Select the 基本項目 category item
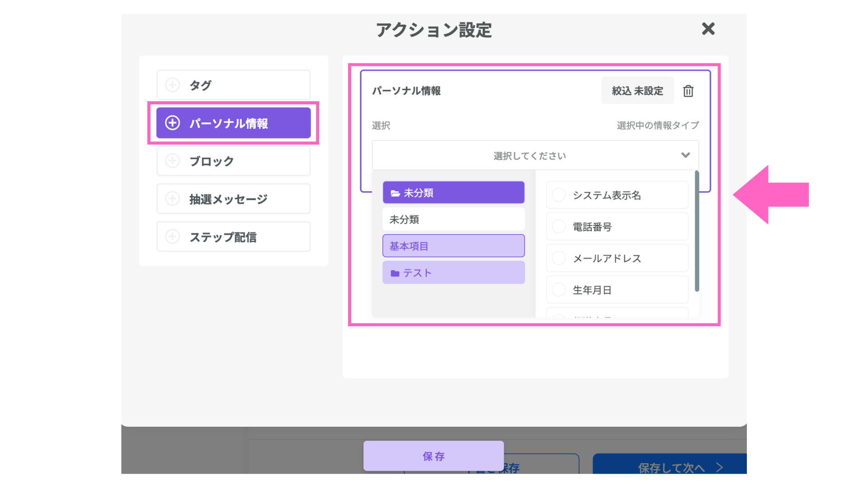 (x=453, y=246)
